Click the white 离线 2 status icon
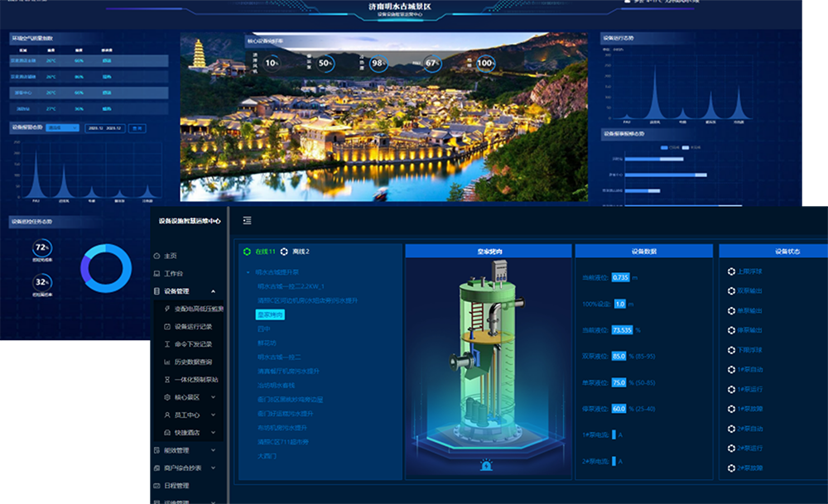Image resolution: width=828 pixels, height=504 pixels. 285,251
